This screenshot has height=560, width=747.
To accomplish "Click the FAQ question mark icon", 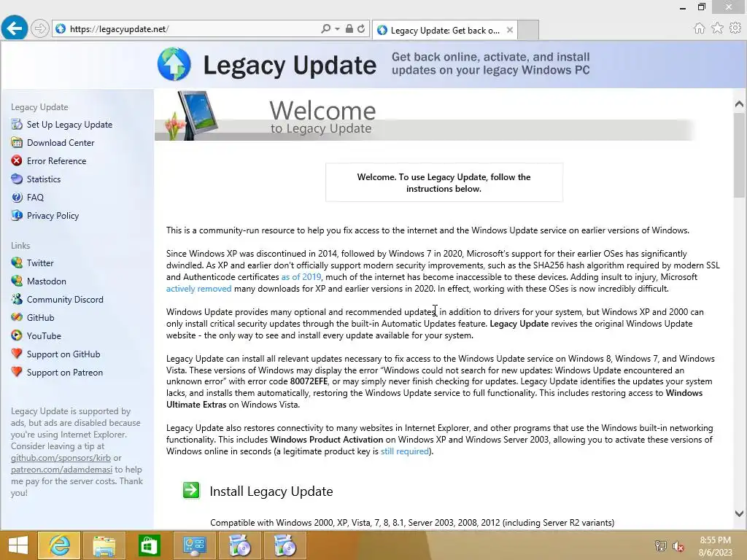I will (17, 197).
